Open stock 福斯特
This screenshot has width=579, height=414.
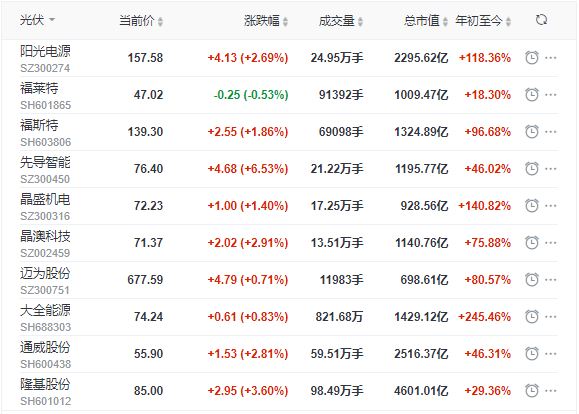(39, 125)
